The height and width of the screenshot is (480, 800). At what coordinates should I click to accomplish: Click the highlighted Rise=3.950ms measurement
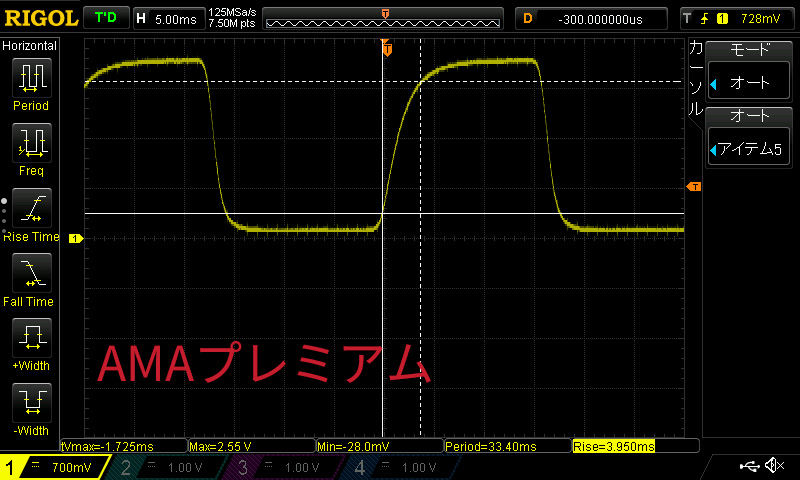pos(614,446)
